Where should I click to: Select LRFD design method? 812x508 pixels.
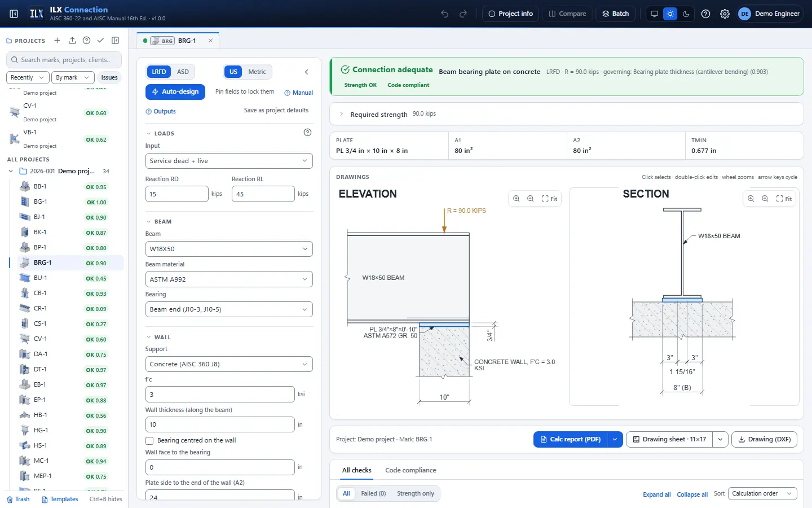[x=159, y=72]
